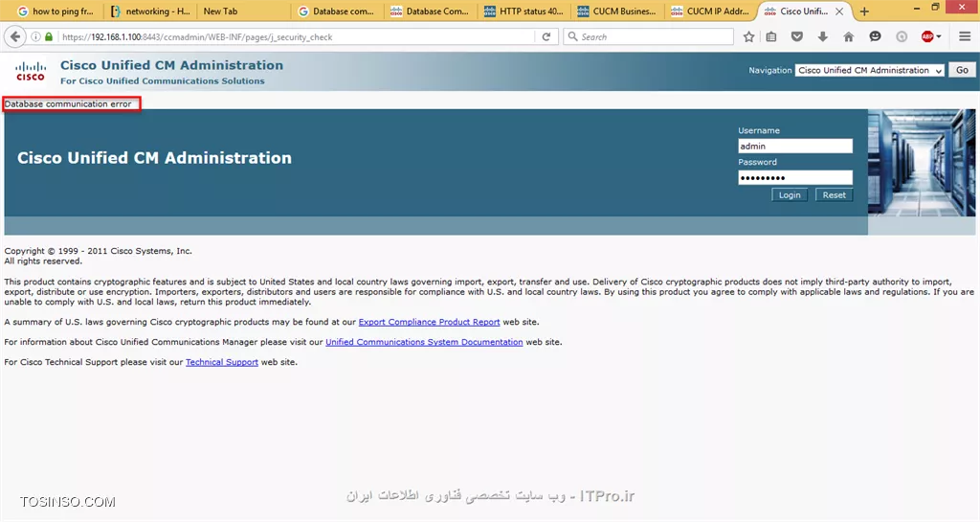This screenshot has height=522, width=980.
Task: Click the Cisco Unified CM Administration header title
Action: (171, 65)
